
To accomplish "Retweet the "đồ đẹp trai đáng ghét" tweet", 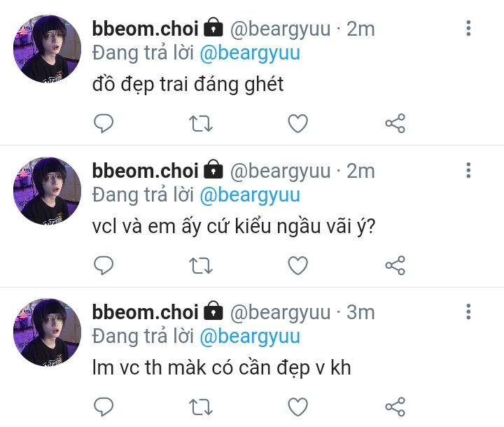I will 201,124.
